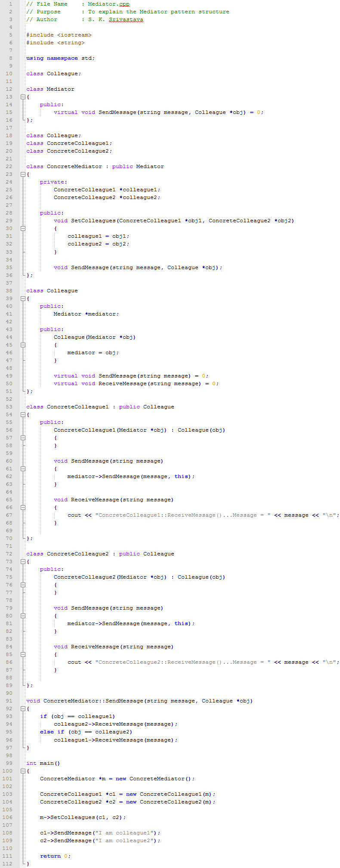This screenshot has height=868, width=340.
Task: Click the '#include <string>' line
Action: point(56,43)
